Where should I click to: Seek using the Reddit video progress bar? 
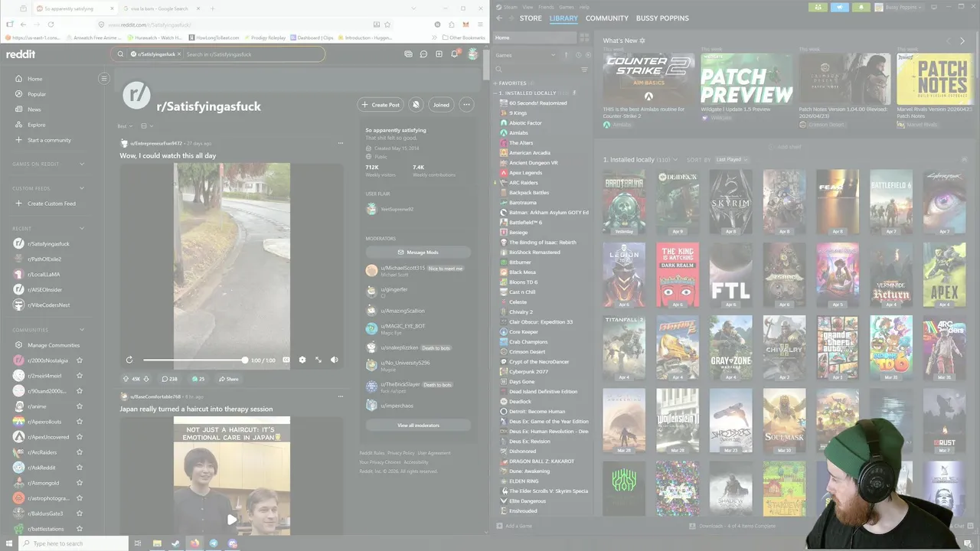pos(194,360)
